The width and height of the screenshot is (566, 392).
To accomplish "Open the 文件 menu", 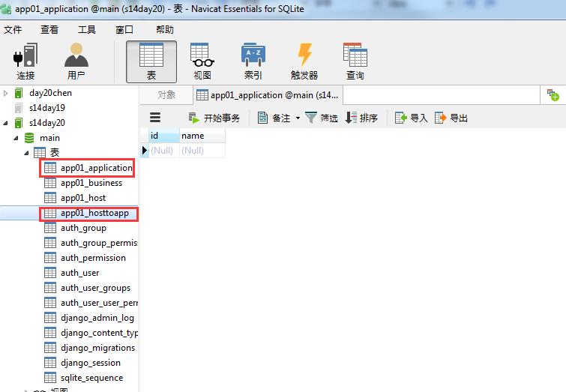I will 13,29.
